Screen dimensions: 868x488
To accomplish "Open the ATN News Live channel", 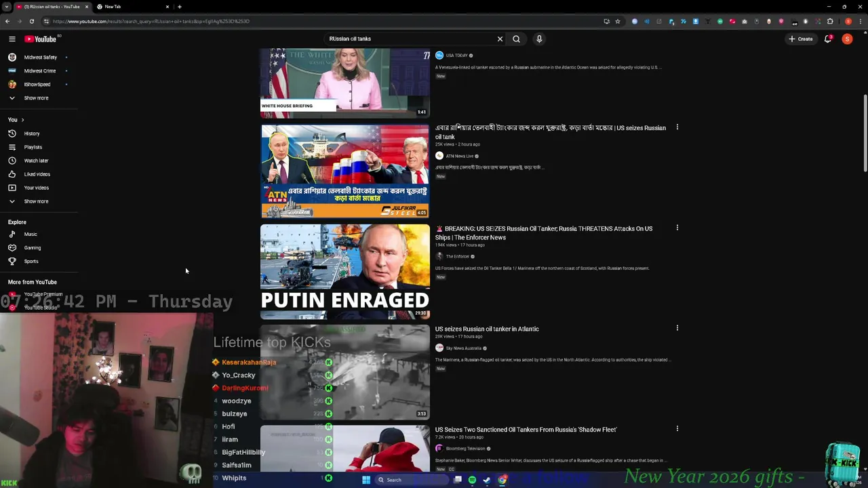I will (460, 156).
